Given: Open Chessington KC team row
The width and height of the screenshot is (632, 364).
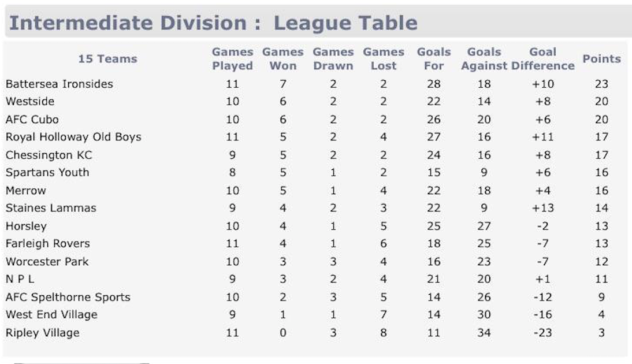Looking at the screenshot, I should 49,155.
